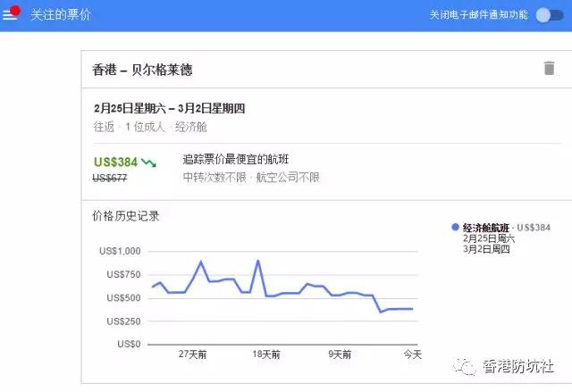This screenshot has height=392, width=572.
Task: Click the 2月25日星期六 – 3月2日星期四 date range
Action: (x=169, y=108)
